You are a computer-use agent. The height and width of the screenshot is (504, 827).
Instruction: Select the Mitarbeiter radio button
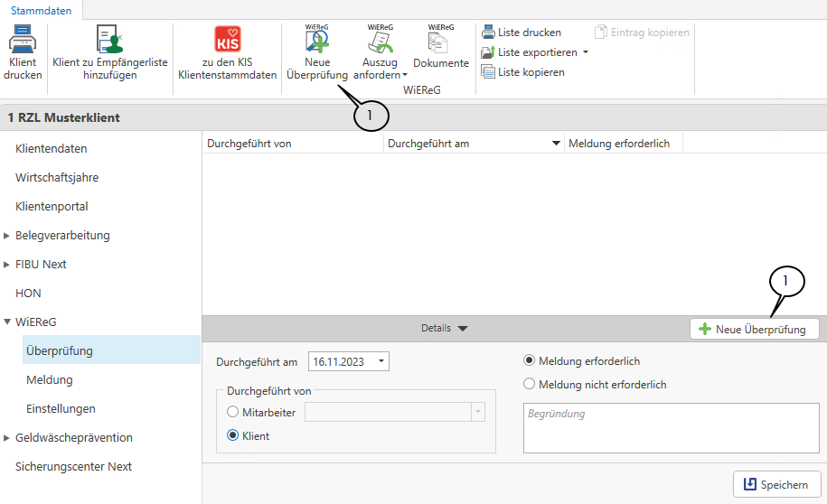[233, 413]
